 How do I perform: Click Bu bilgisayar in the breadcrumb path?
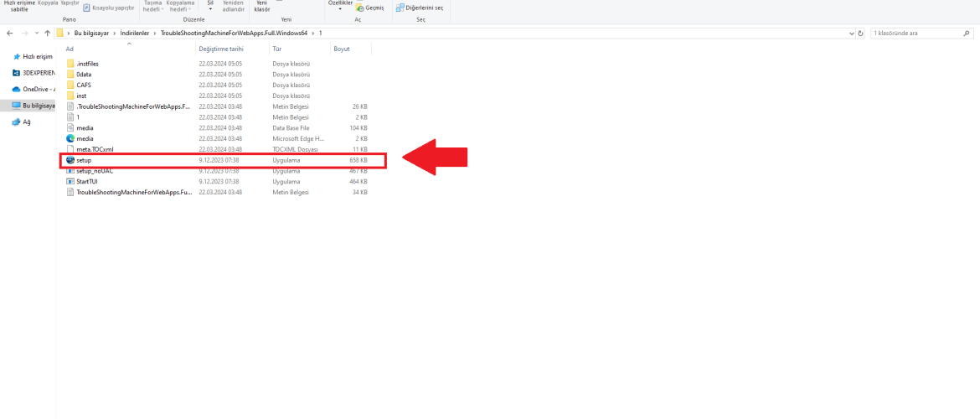(x=92, y=34)
